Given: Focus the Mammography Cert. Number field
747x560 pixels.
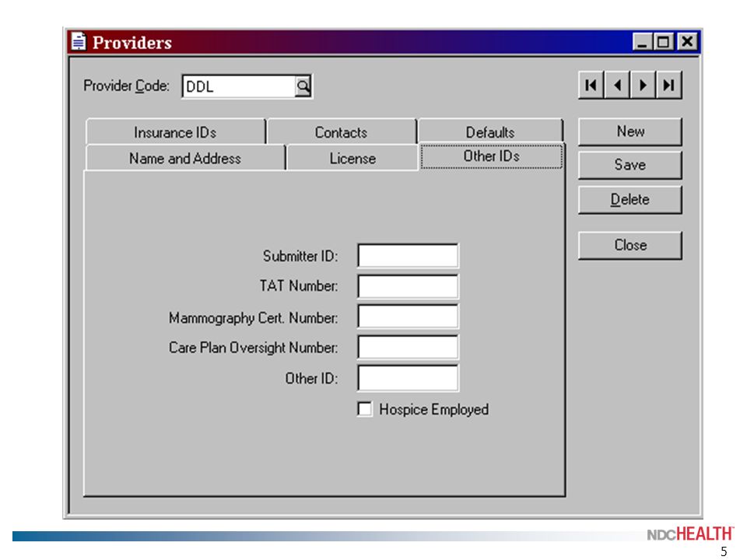Looking at the screenshot, I should click(408, 317).
